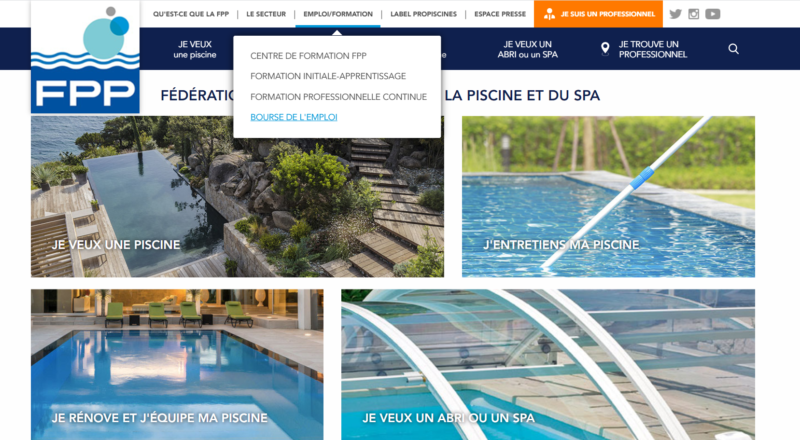
Task: Select Centre de formation FPP
Action: [308, 56]
